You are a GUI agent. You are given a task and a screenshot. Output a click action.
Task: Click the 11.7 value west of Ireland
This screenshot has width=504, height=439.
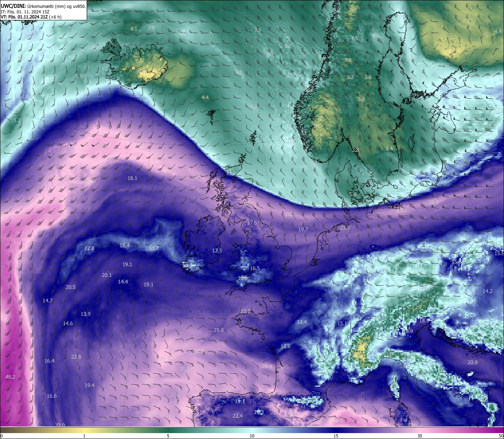(154, 248)
